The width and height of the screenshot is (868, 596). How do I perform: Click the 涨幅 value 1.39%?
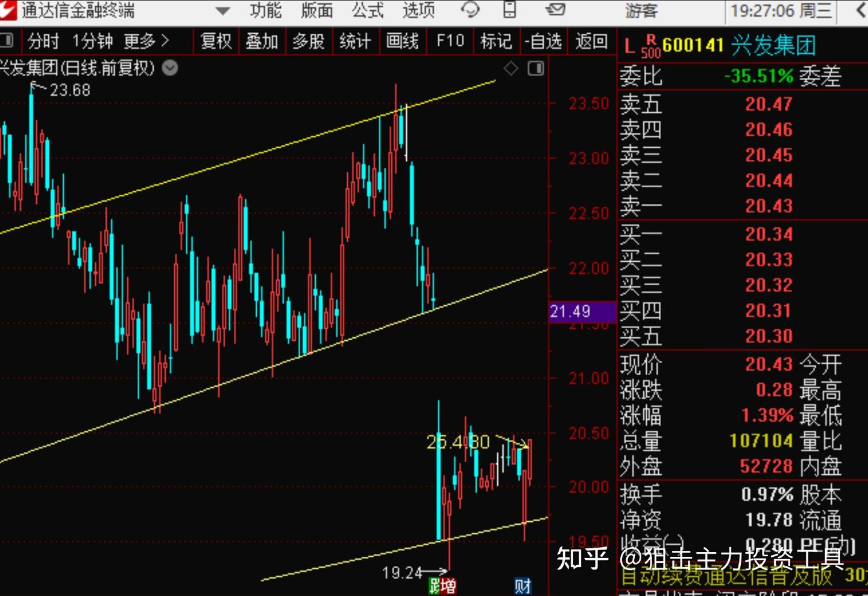pyautogui.click(x=767, y=415)
